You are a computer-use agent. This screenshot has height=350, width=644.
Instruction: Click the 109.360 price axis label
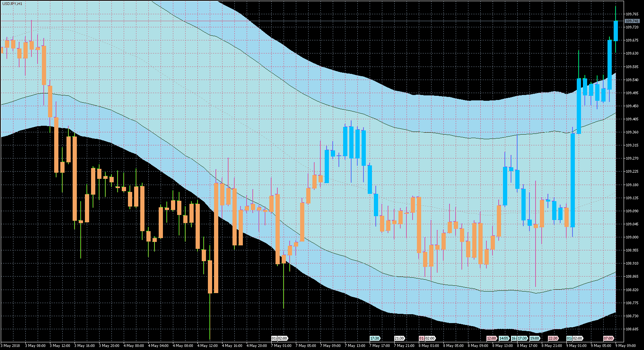632,132
